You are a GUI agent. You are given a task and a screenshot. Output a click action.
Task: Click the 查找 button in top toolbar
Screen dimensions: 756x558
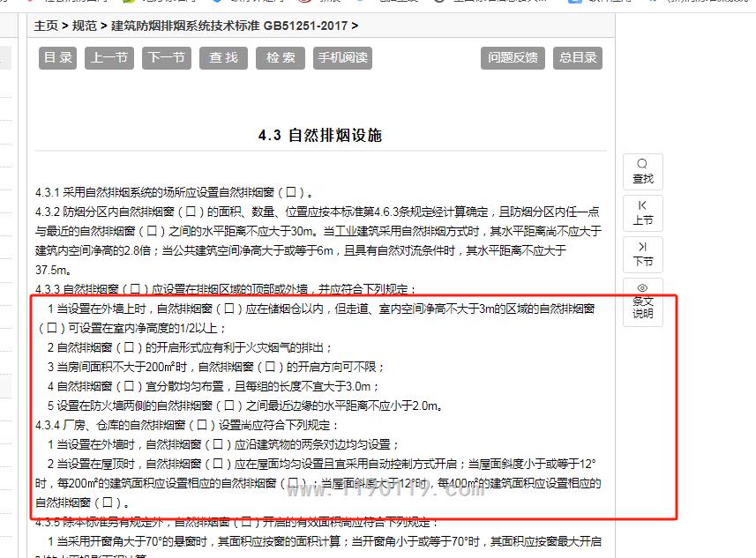coord(223,57)
